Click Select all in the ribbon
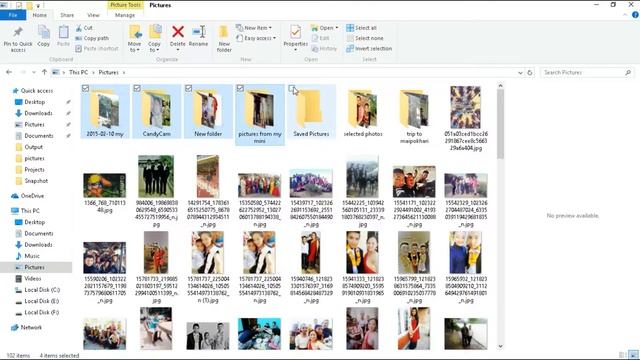This screenshot has width=640, height=360. pyautogui.click(x=362, y=28)
